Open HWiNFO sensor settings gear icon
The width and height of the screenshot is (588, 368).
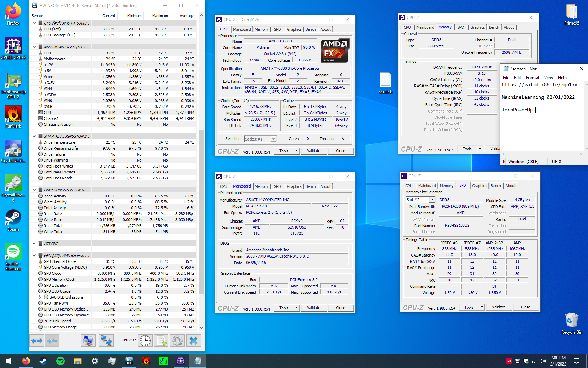[177, 340]
